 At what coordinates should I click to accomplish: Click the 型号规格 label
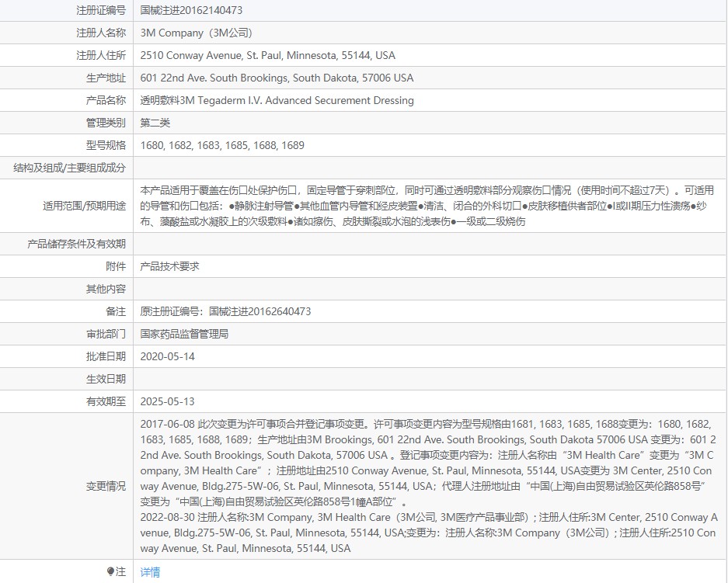click(106, 145)
